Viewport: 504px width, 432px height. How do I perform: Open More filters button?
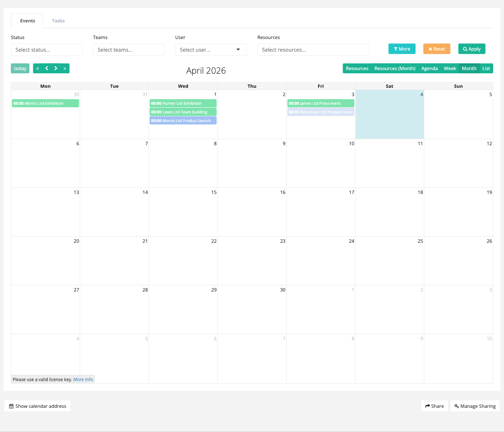(x=402, y=49)
